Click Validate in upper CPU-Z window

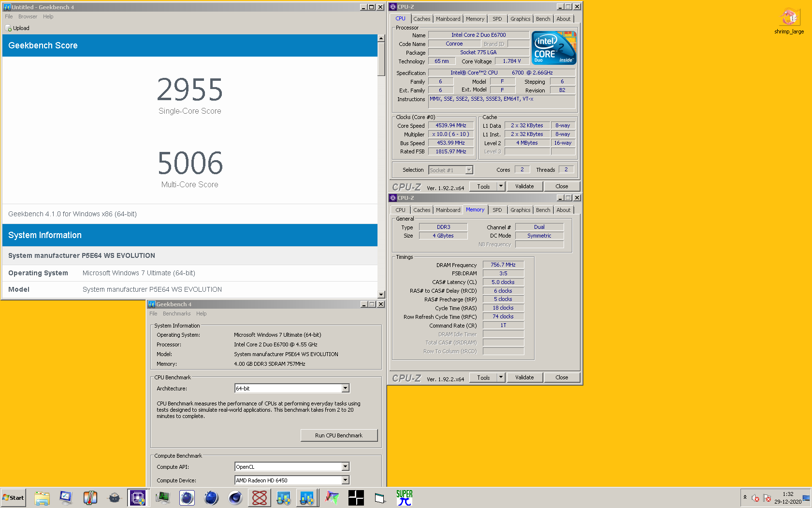click(x=524, y=186)
